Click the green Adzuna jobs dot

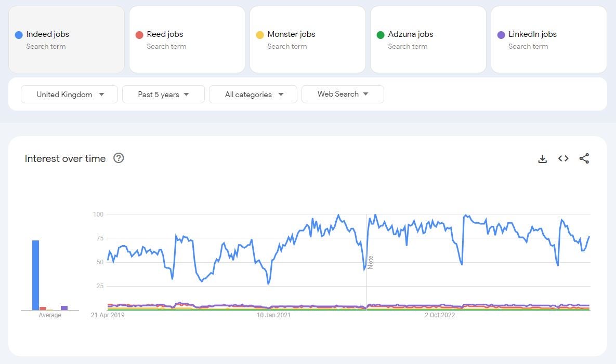coord(381,35)
